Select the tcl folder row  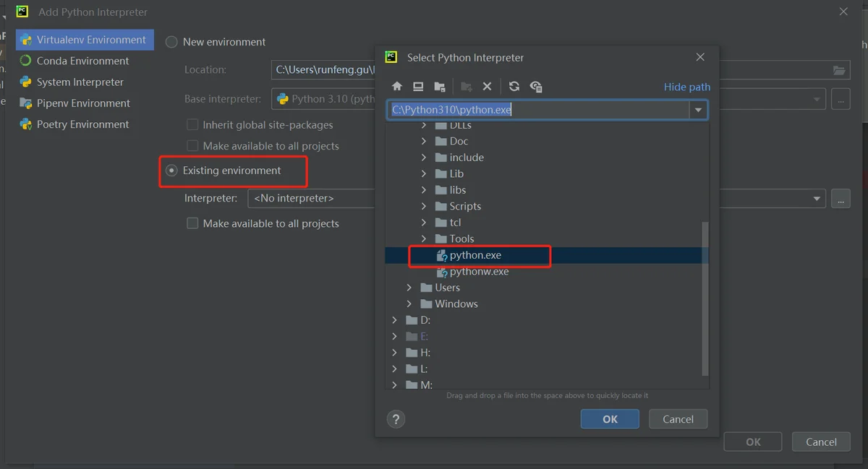547,223
